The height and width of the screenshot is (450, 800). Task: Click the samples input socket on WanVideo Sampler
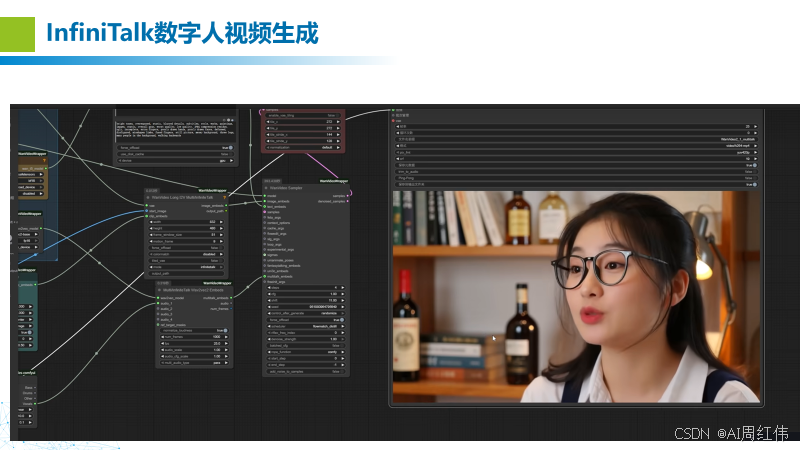click(x=265, y=212)
